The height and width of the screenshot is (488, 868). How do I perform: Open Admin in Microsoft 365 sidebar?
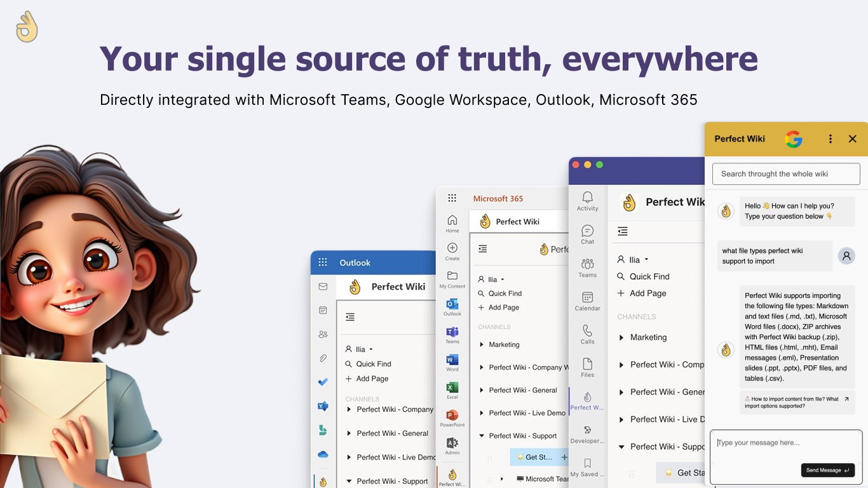pos(452,445)
